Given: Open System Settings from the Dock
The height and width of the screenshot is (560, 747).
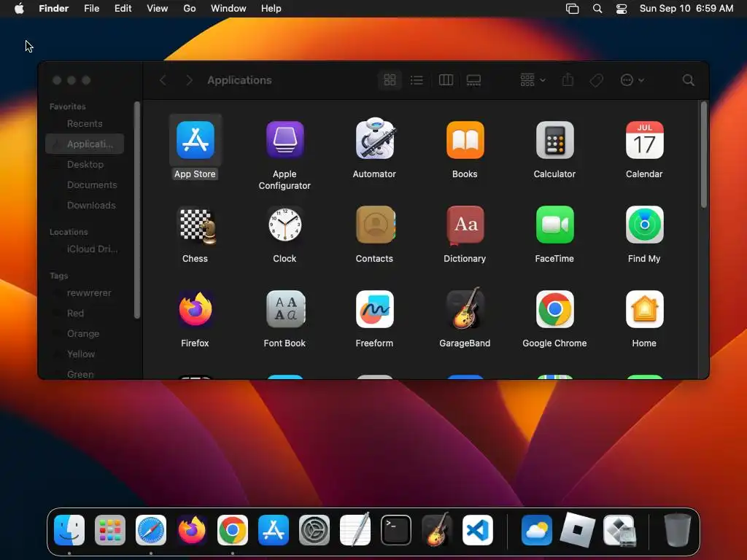Looking at the screenshot, I should point(314,530).
